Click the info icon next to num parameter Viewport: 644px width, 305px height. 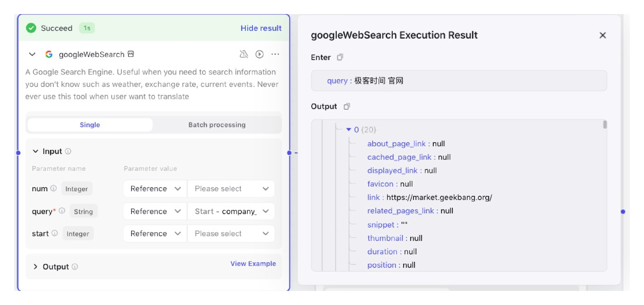(x=54, y=188)
